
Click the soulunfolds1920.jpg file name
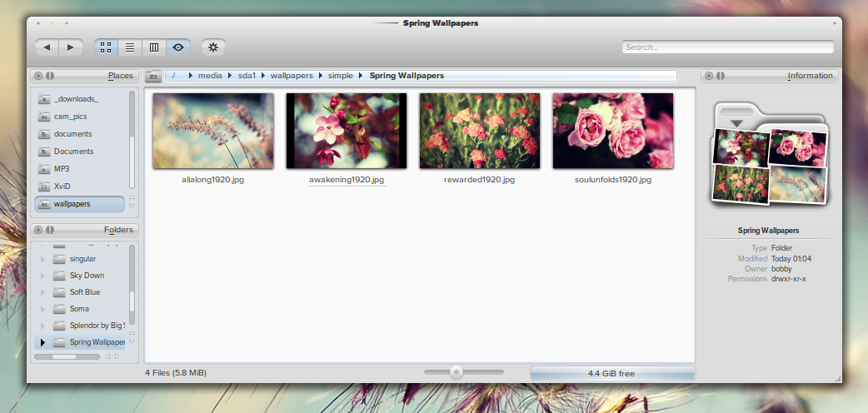pyautogui.click(x=613, y=180)
